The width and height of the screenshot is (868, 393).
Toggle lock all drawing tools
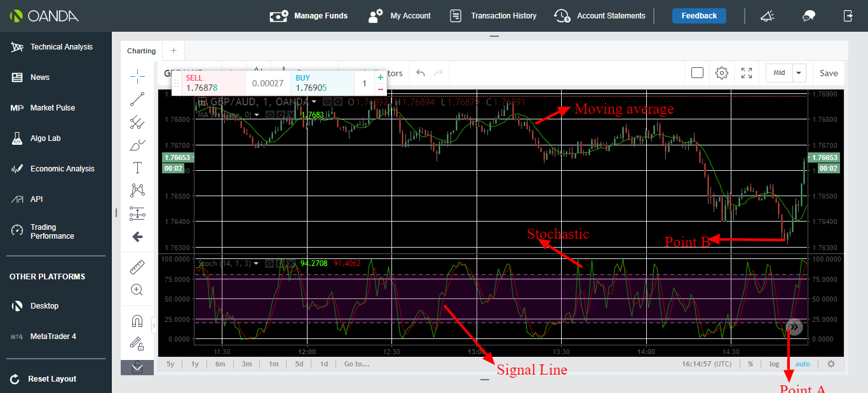pos(137,366)
